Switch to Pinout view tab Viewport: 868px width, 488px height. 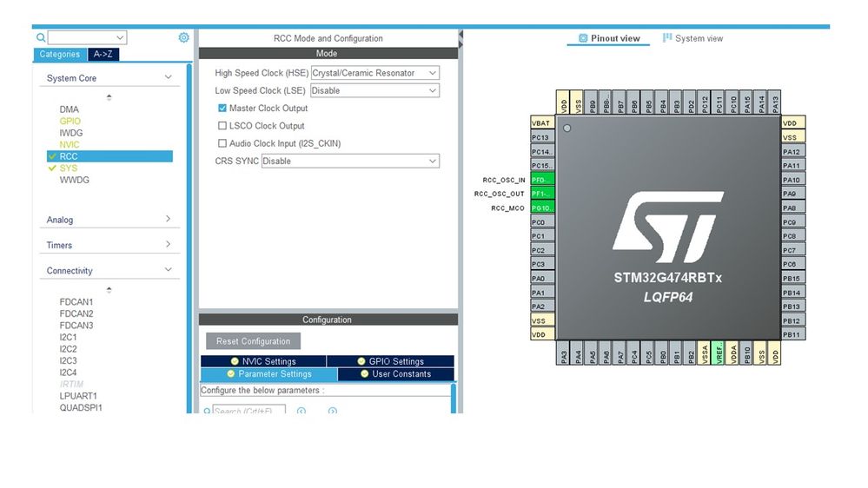pyautogui.click(x=609, y=38)
